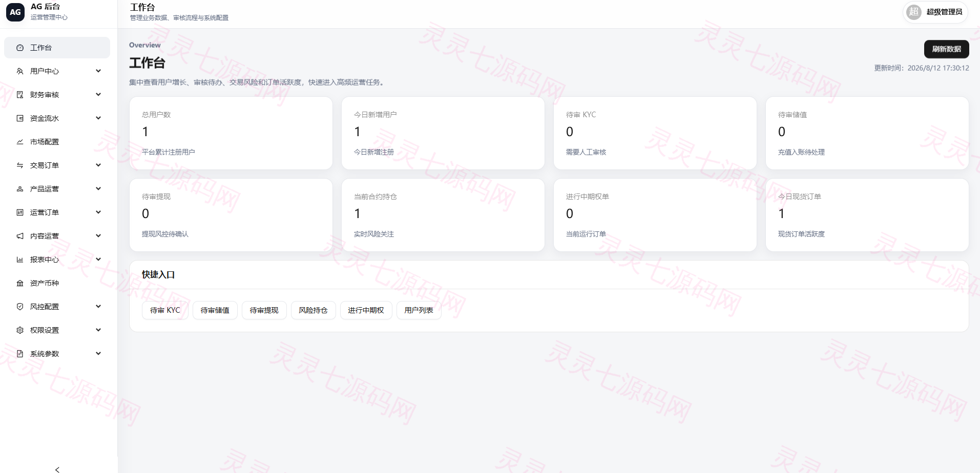This screenshot has height=473, width=980.
Task: Click the 待审储值 stat card
Action: pos(867,133)
